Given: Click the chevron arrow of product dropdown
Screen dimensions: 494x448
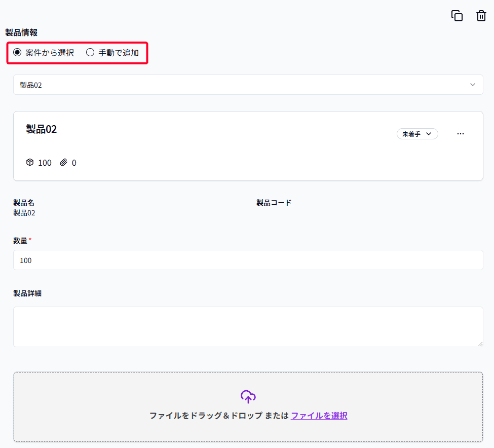Looking at the screenshot, I should [x=473, y=85].
